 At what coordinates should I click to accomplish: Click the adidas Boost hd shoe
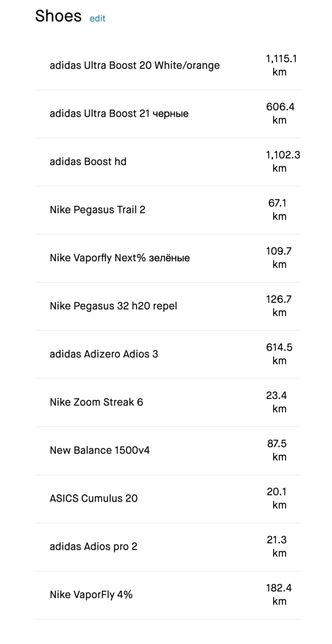[88, 162]
